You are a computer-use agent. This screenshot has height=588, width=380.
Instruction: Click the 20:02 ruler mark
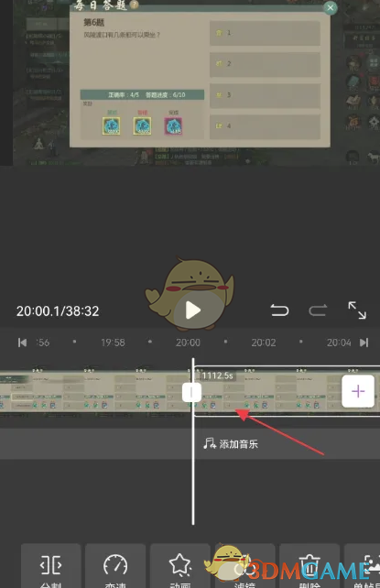[264, 343]
